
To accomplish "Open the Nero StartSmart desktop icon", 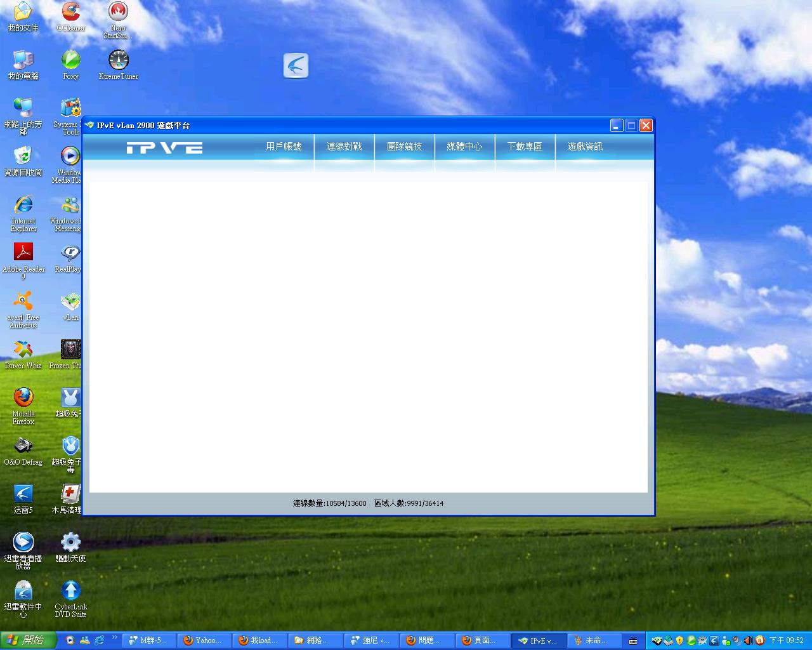I will click(x=118, y=20).
